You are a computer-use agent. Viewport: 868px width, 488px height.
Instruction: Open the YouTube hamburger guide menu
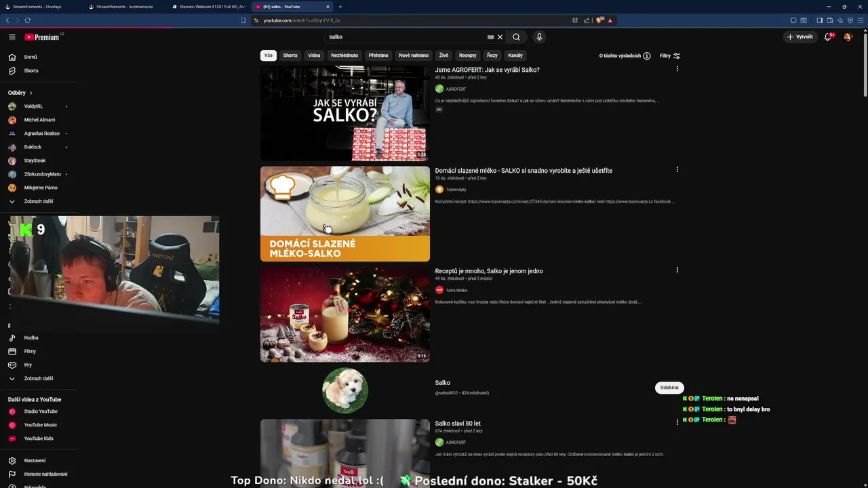pyautogui.click(x=12, y=37)
